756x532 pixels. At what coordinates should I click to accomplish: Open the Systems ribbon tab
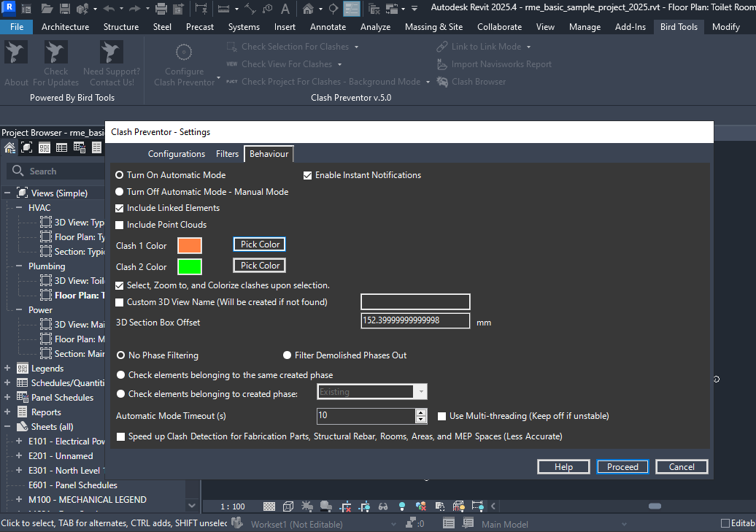[244, 27]
